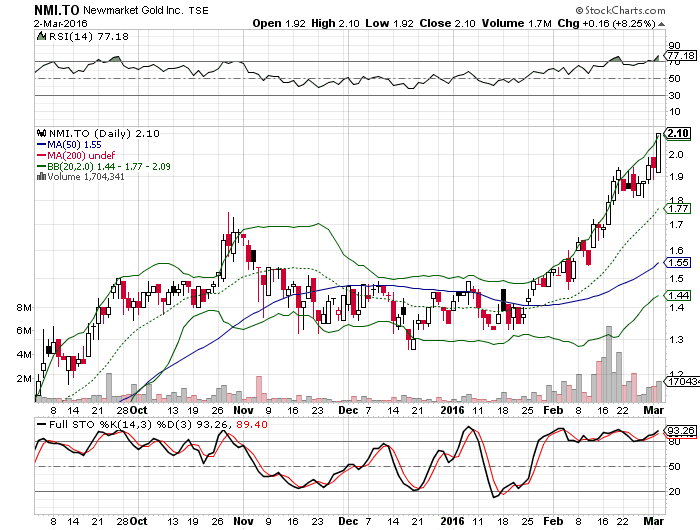Click the 8M volume axis label
Viewport: 700px width, 530px height.
click(24, 307)
